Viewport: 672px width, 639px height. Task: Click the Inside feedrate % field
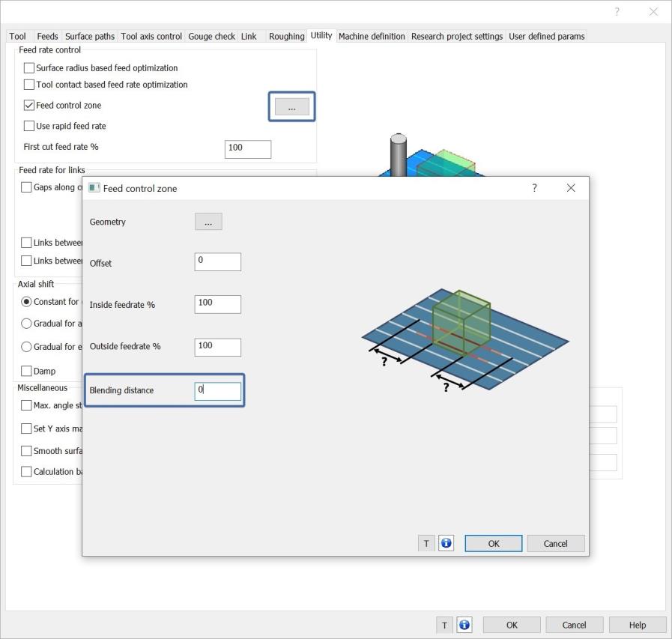pyautogui.click(x=218, y=304)
